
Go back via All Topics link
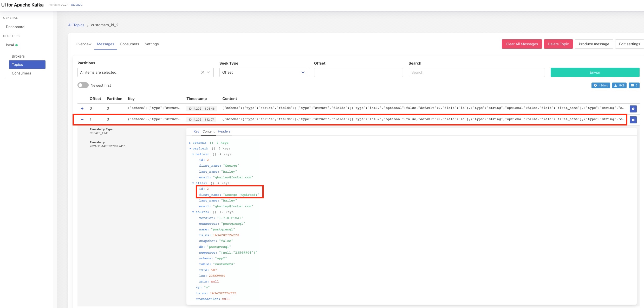76,25
